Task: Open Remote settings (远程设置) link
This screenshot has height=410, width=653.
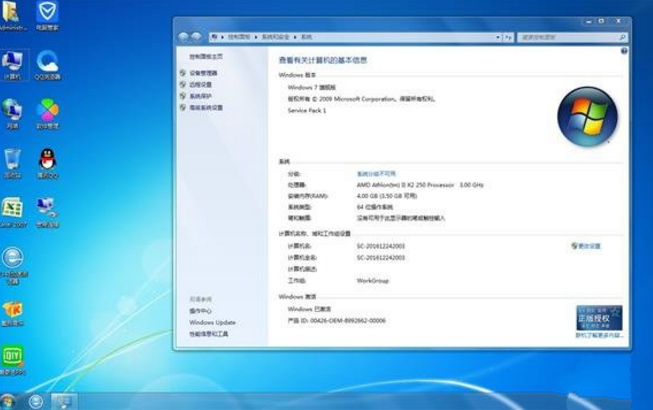Action: tap(200, 84)
